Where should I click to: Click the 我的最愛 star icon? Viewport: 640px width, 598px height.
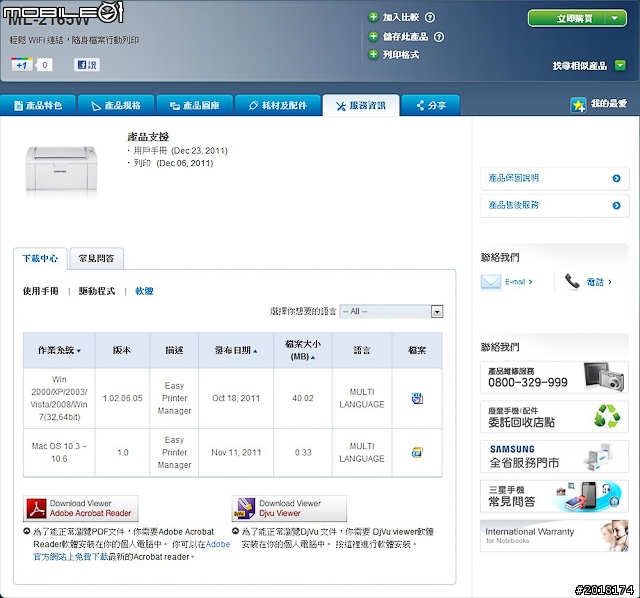[x=578, y=105]
